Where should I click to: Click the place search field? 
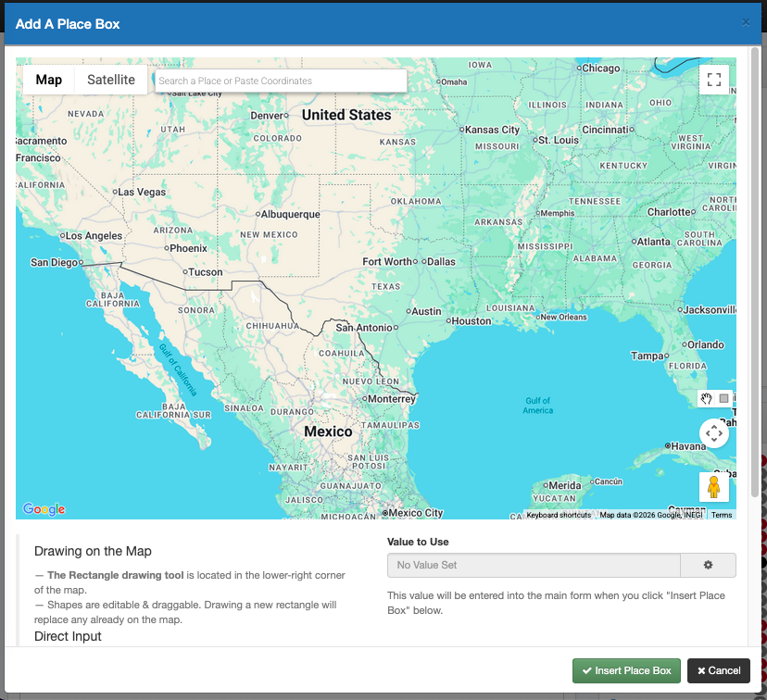pyautogui.click(x=281, y=81)
